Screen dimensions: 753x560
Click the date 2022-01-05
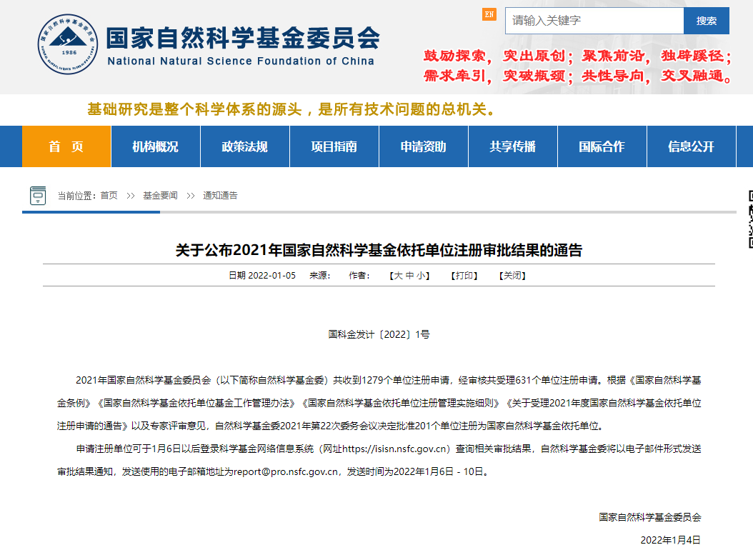[271, 276]
